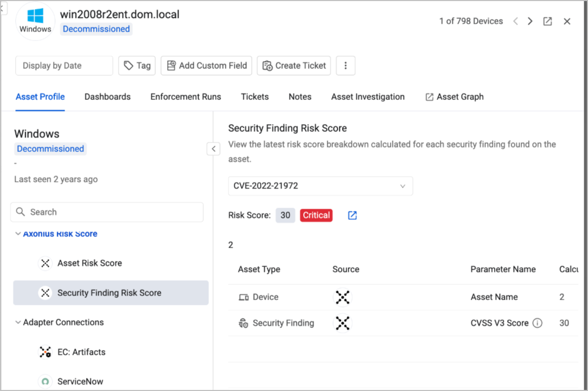Switch to Asset Profile tab

point(40,97)
